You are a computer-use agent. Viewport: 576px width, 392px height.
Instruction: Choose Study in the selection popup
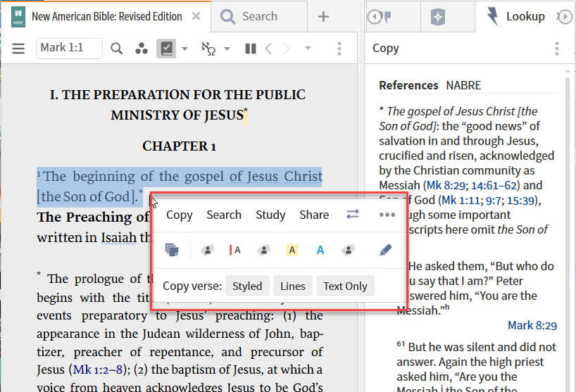point(270,215)
